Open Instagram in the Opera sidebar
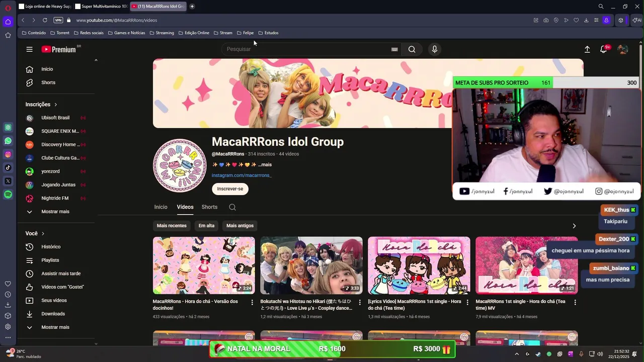This screenshot has width=644, height=362. click(x=8, y=154)
